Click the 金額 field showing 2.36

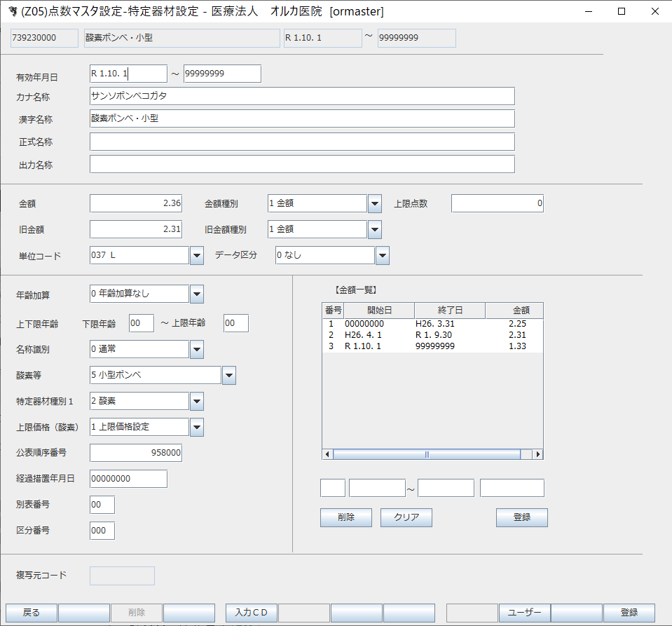click(x=136, y=203)
